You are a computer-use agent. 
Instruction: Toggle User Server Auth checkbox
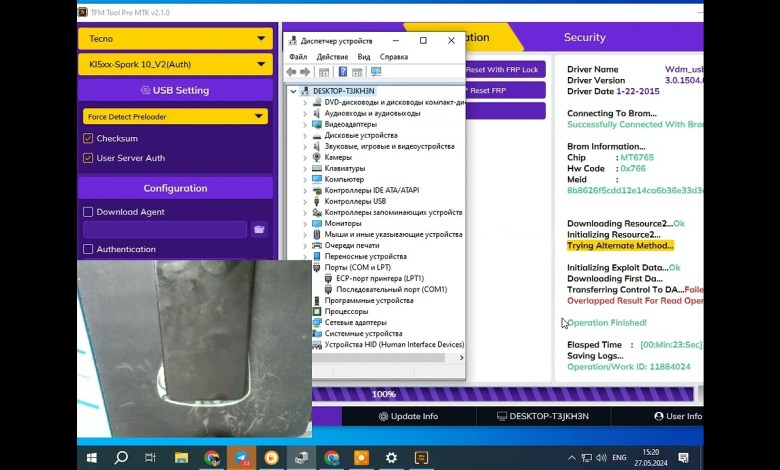click(88, 158)
